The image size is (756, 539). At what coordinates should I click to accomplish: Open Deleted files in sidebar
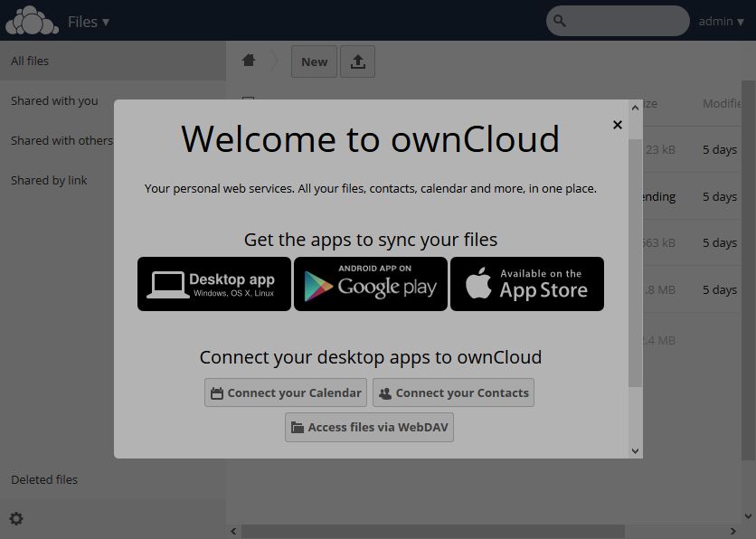(x=44, y=479)
